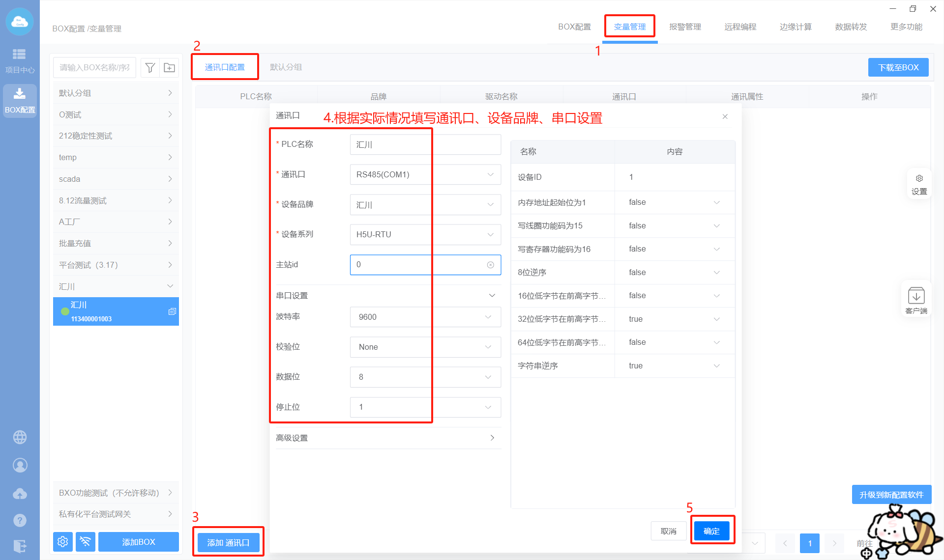Click the Download to BOX button
This screenshot has width=944, height=560.
pos(898,67)
